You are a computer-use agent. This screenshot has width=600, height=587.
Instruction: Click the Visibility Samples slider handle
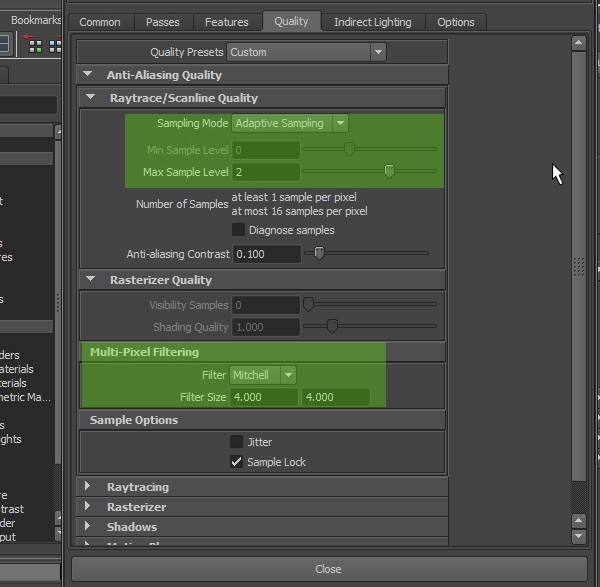[308, 304]
